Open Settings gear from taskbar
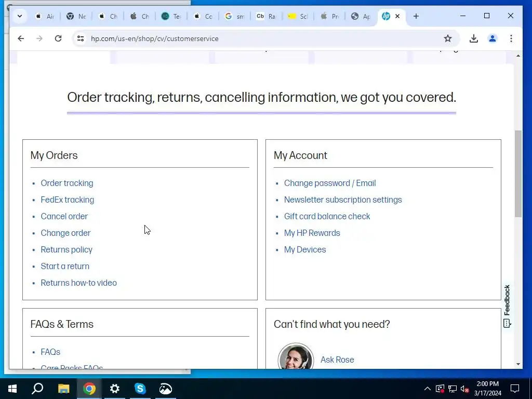This screenshot has height=399, width=532. point(115,389)
